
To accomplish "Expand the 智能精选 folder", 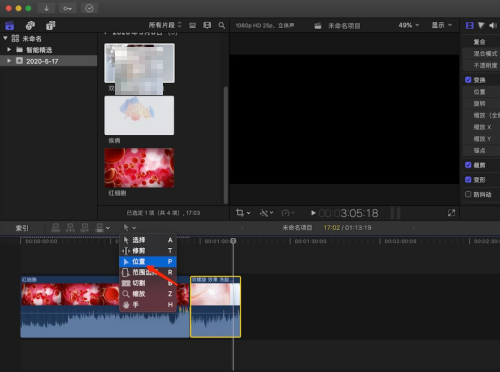I will (9, 50).
